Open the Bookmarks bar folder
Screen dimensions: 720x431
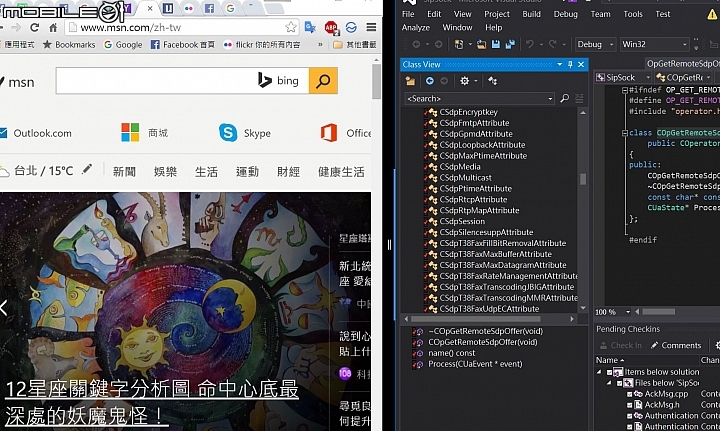69,45
